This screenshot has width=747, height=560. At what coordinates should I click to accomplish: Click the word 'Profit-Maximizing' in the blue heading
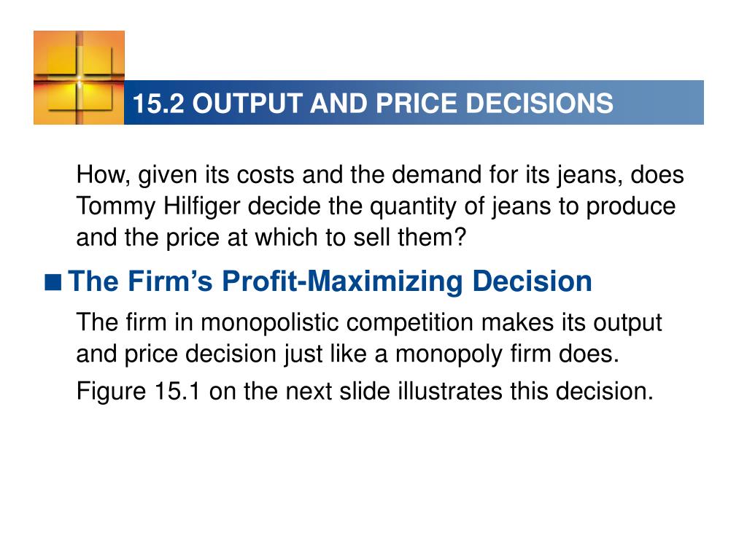point(343,281)
